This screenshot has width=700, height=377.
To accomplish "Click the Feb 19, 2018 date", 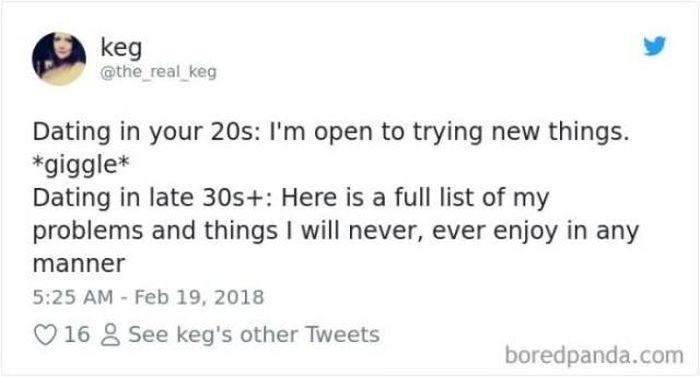I will (x=199, y=297).
